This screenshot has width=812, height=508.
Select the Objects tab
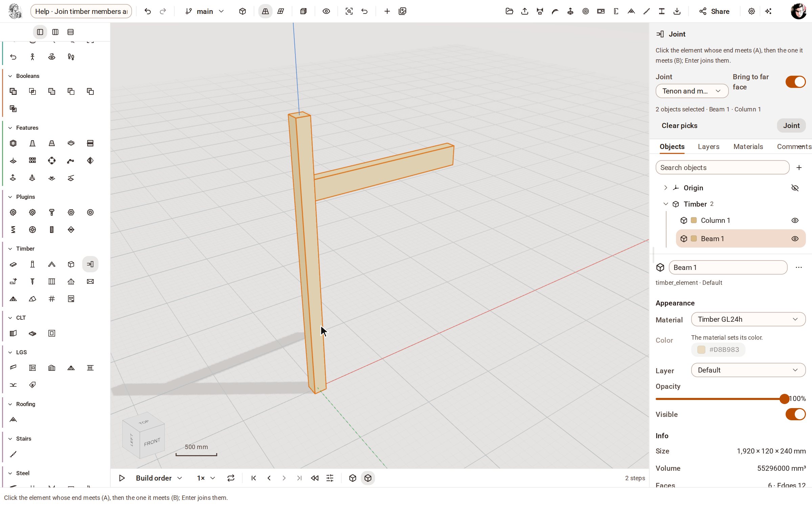pyautogui.click(x=672, y=147)
